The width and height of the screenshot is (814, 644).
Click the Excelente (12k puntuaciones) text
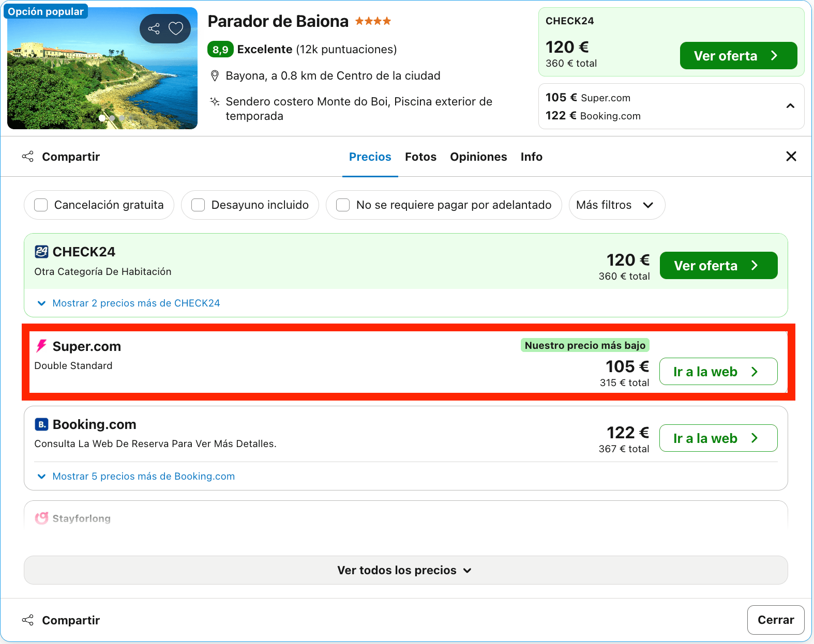click(317, 50)
